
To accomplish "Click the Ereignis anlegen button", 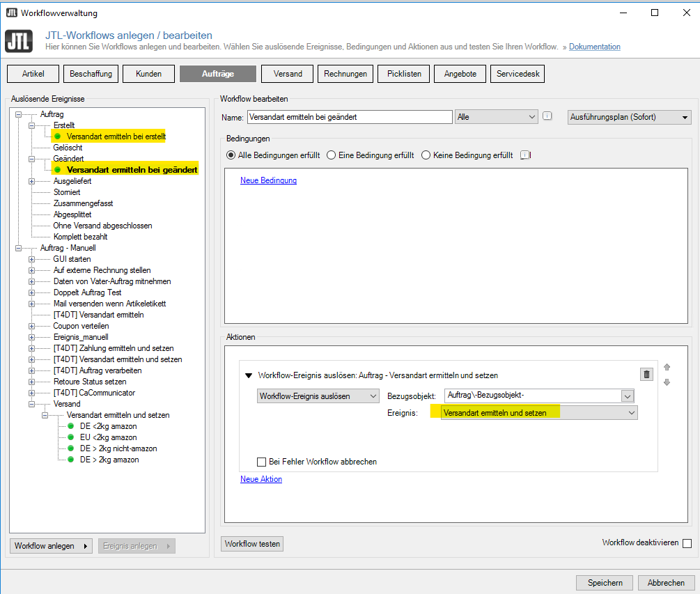I will click(137, 546).
